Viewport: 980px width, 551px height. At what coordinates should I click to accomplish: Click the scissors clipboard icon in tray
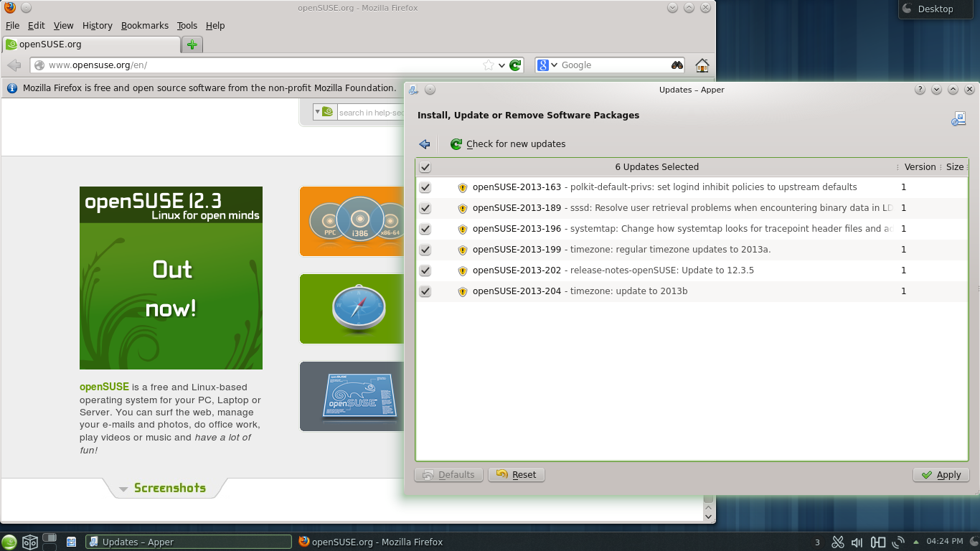point(837,542)
